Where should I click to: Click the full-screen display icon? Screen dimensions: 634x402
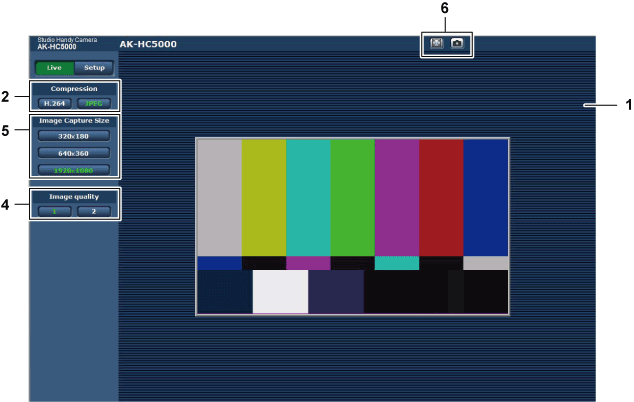tap(436, 43)
